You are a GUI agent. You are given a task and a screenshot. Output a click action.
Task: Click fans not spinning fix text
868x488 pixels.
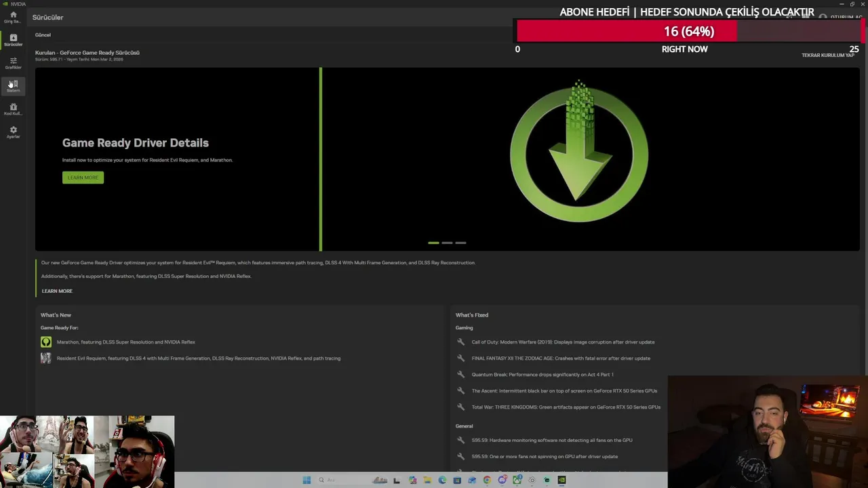545,457
